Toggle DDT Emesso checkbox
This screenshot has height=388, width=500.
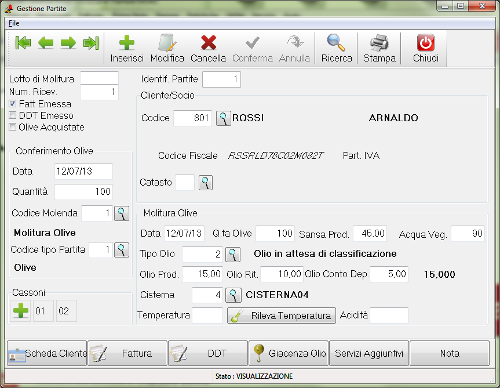click(x=13, y=115)
